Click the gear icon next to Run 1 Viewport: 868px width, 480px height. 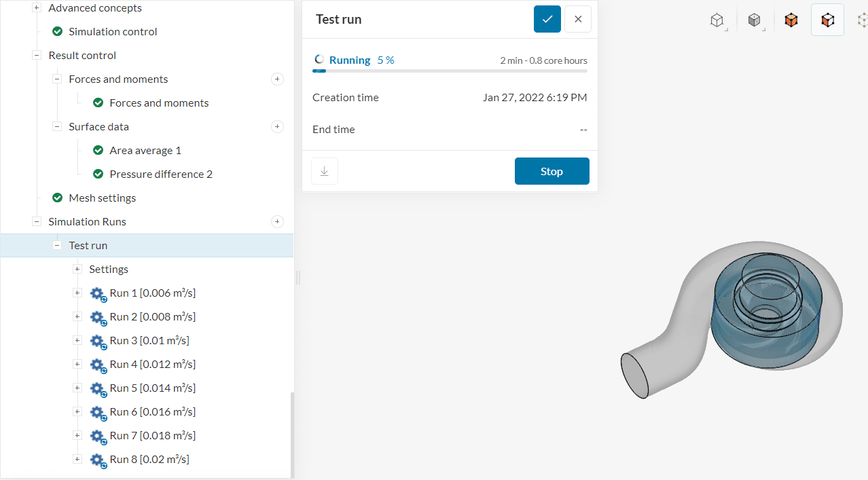98,294
